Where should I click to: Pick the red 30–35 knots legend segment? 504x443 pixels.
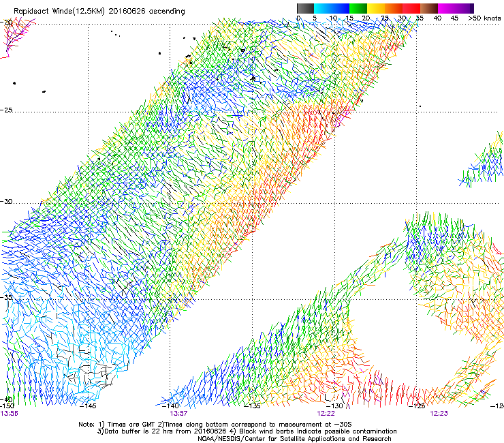tap(411, 8)
